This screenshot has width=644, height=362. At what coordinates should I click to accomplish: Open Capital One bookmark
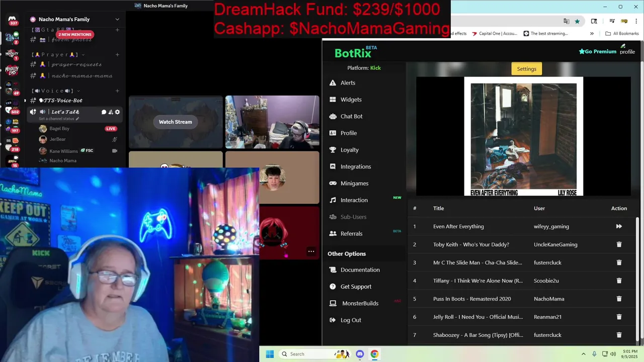tap(494, 34)
